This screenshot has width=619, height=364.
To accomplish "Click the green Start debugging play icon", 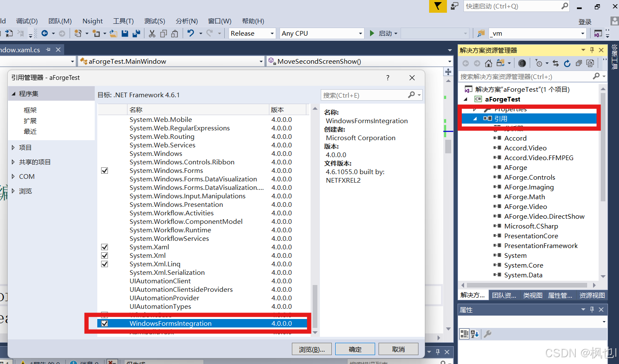I will pos(372,33).
